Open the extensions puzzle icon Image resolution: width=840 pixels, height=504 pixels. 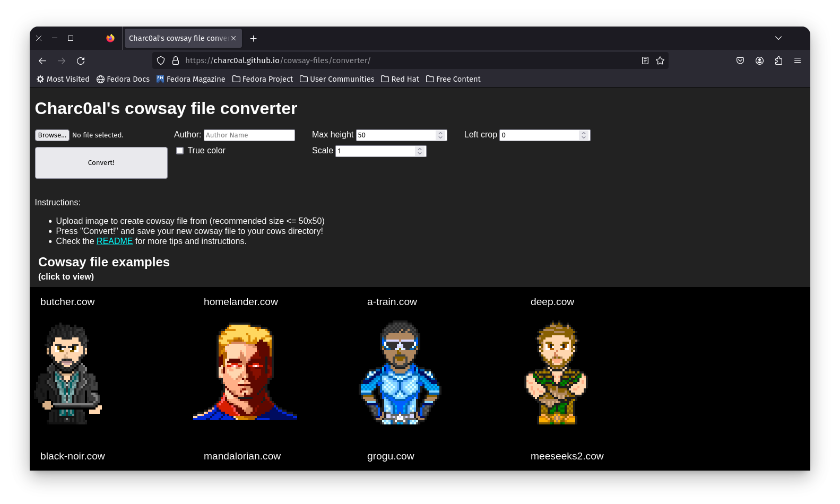pos(778,60)
